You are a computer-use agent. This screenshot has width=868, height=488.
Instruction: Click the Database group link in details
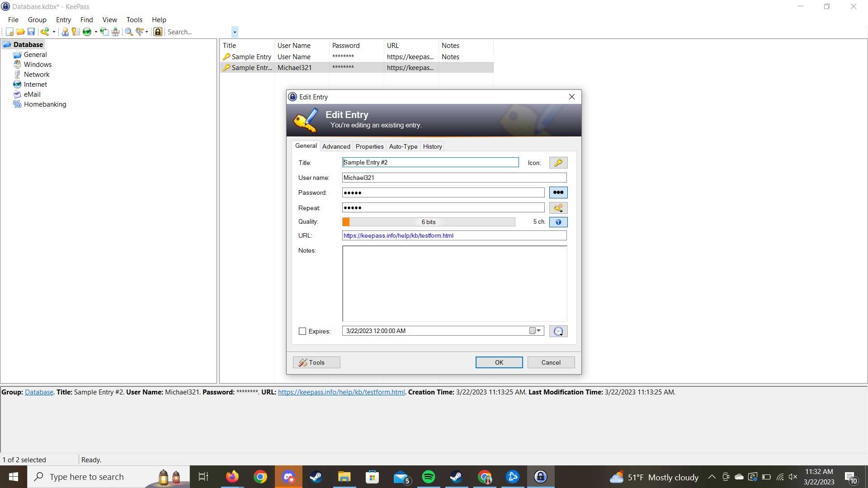pyautogui.click(x=39, y=392)
